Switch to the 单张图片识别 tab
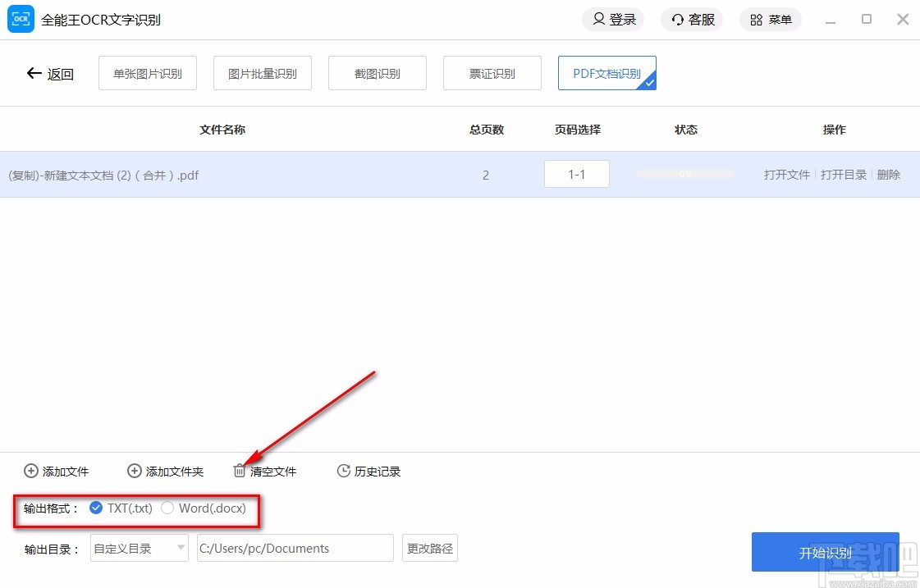Viewport: 920px width, 588px height. coord(147,73)
